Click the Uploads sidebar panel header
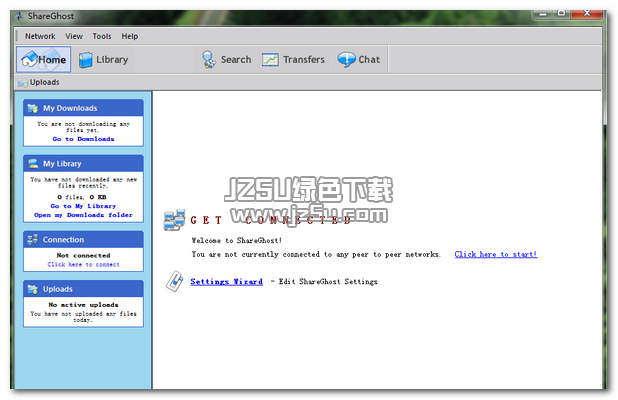 coord(83,289)
